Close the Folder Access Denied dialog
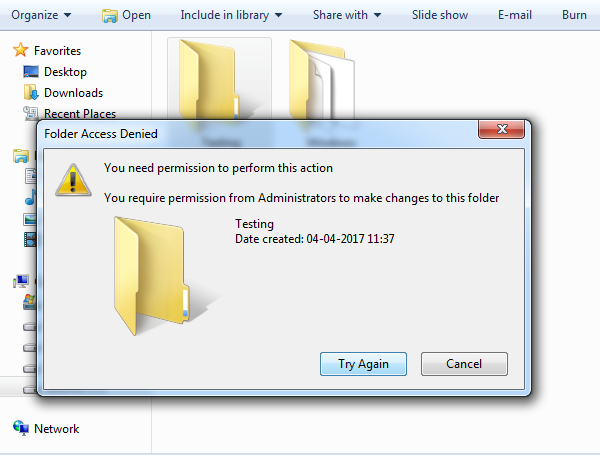The width and height of the screenshot is (600, 455). 501,129
